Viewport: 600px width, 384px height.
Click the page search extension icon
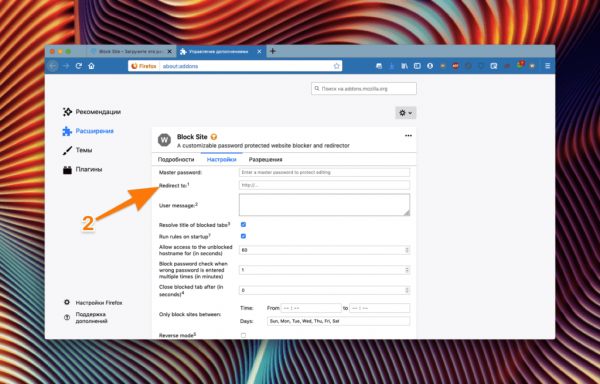pyautogui.click(x=494, y=66)
